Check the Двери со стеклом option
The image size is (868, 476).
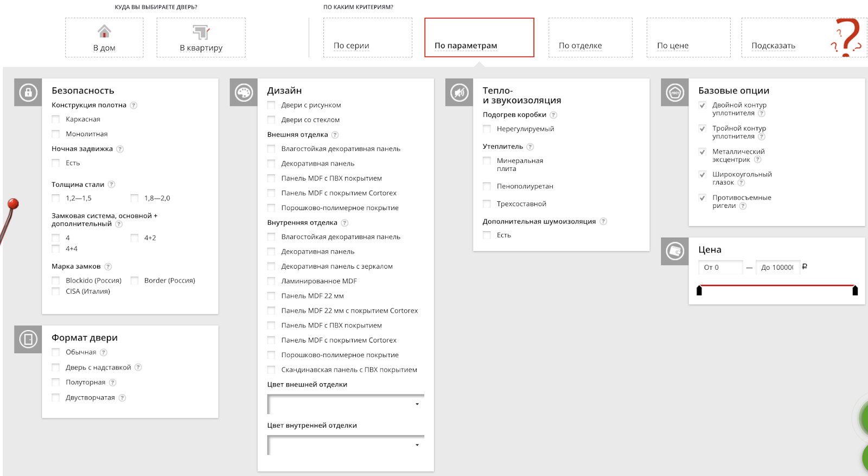271,120
